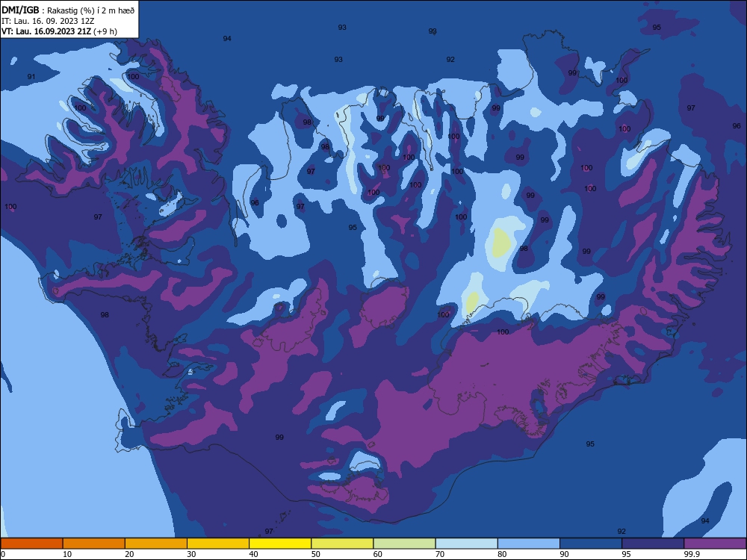Click the legend tick label '80'
The width and height of the screenshot is (747, 560).
tap(502, 554)
